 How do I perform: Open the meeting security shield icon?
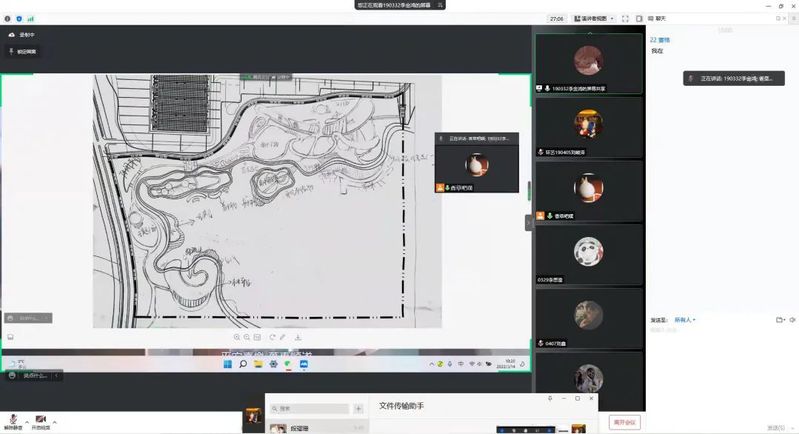[x=19, y=18]
